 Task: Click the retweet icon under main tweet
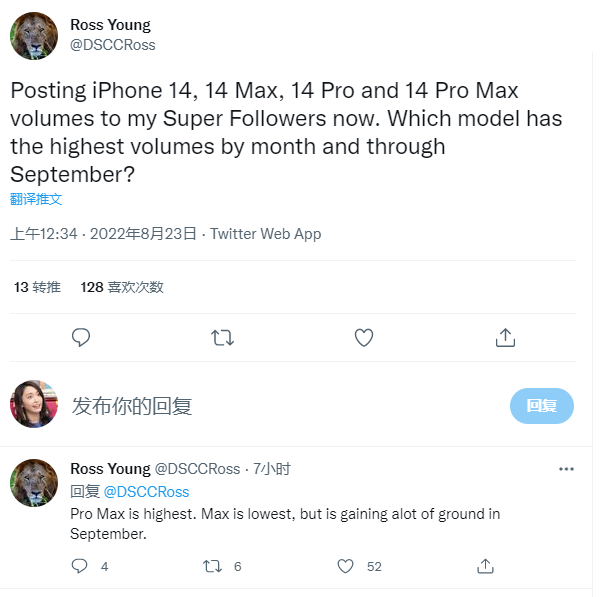[x=223, y=338]
